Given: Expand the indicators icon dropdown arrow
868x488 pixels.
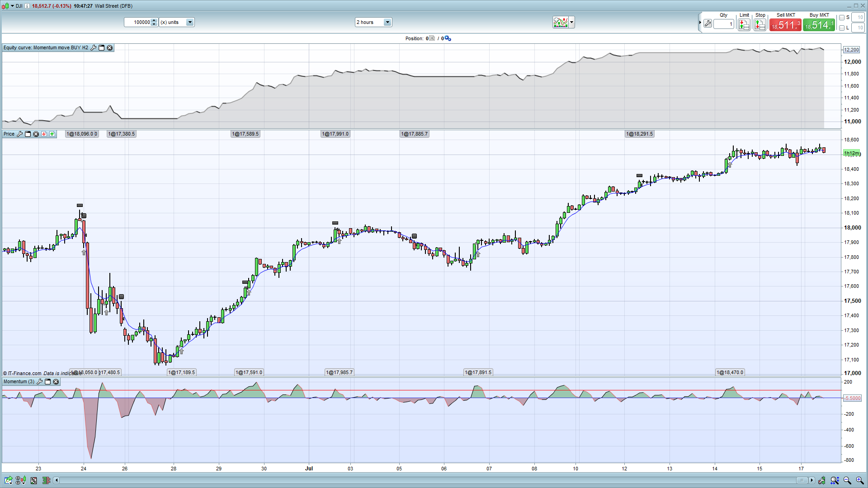Looking at the screenshot, I should [x=572, y=22].
